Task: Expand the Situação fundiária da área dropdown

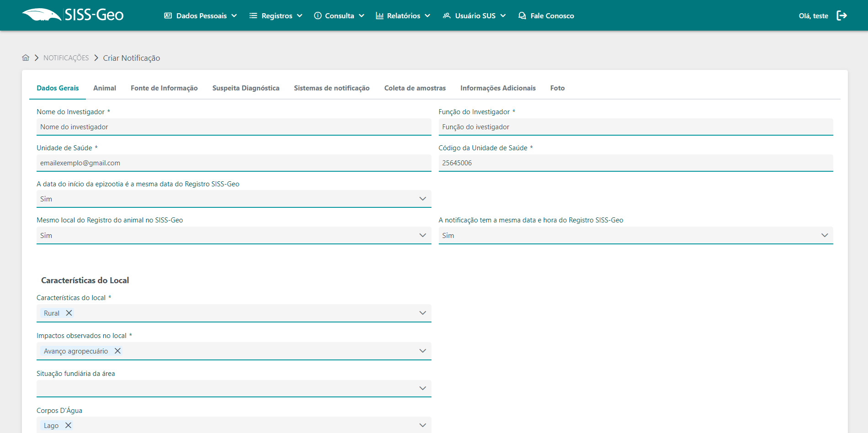Action: [x=234, y=388]
